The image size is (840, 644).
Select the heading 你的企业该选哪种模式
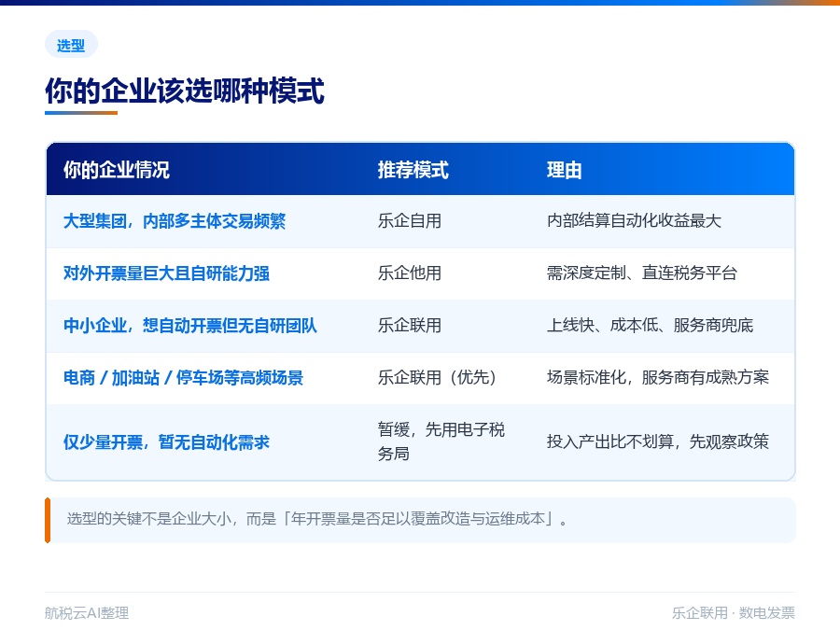click(185, 91)
